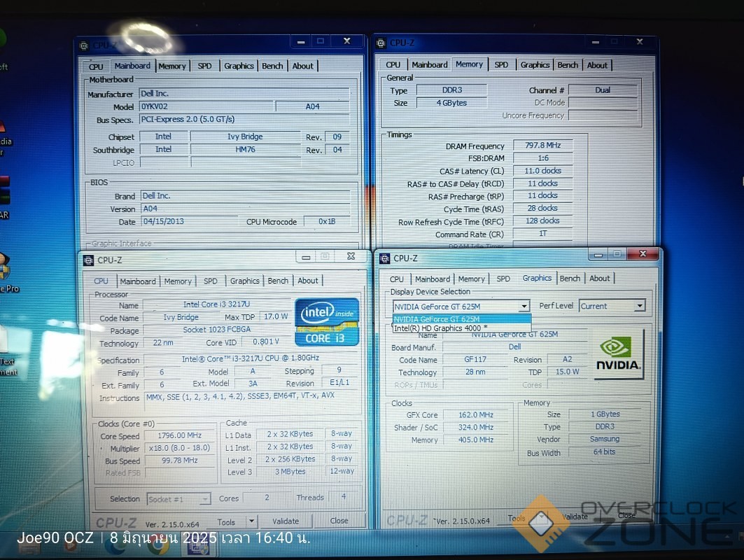Expand the Display Device Selection dropdown arrow
The height and width of the screenshot is (560, 744).
click(524, 307)
